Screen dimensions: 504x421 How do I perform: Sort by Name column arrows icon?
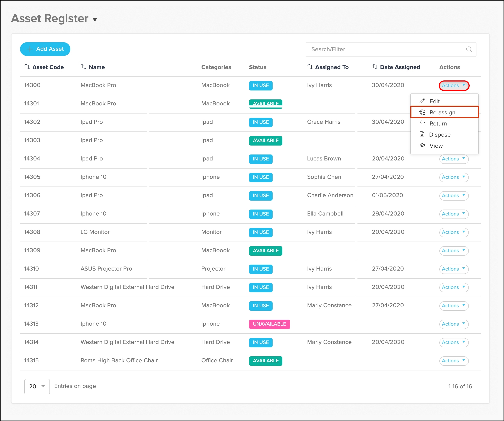[83, 67]
